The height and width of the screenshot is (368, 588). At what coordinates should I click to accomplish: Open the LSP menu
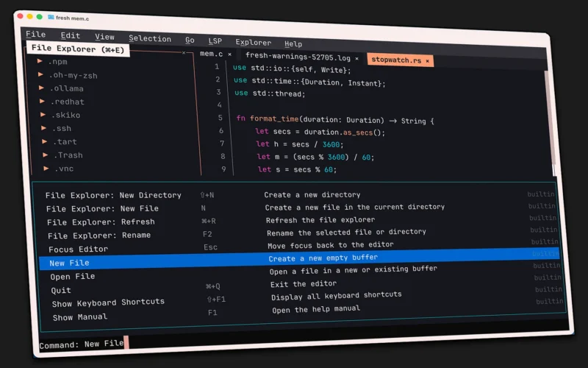tap(215, 41)
